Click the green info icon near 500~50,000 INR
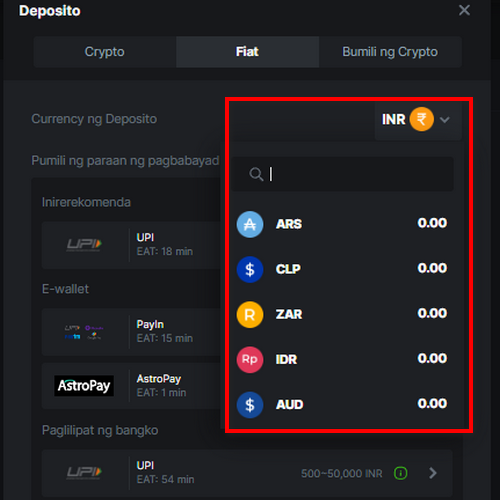 point(401,473)
